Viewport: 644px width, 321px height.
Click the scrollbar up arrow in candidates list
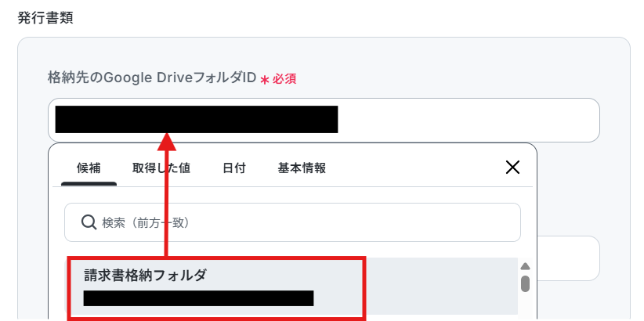point(525,266)
